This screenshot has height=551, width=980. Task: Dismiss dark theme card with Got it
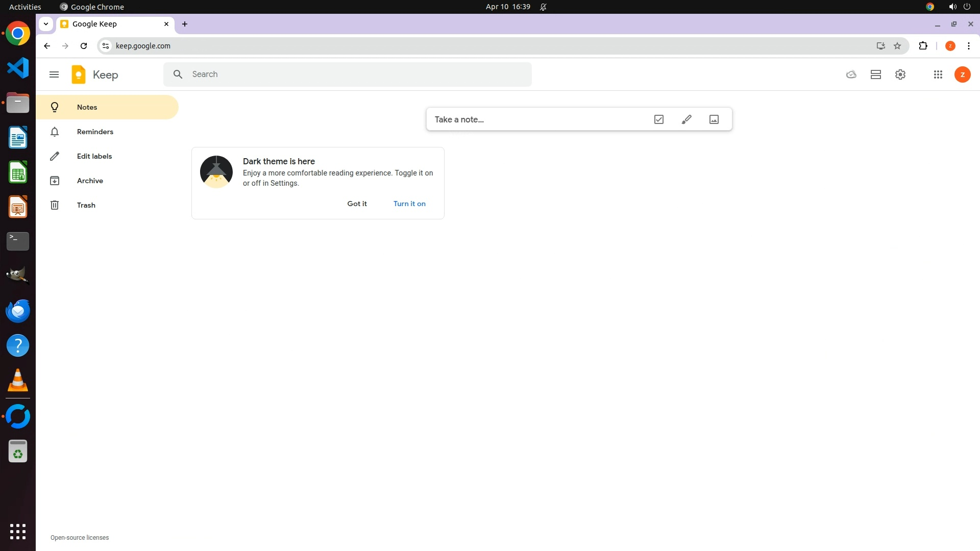coord(357,204)
